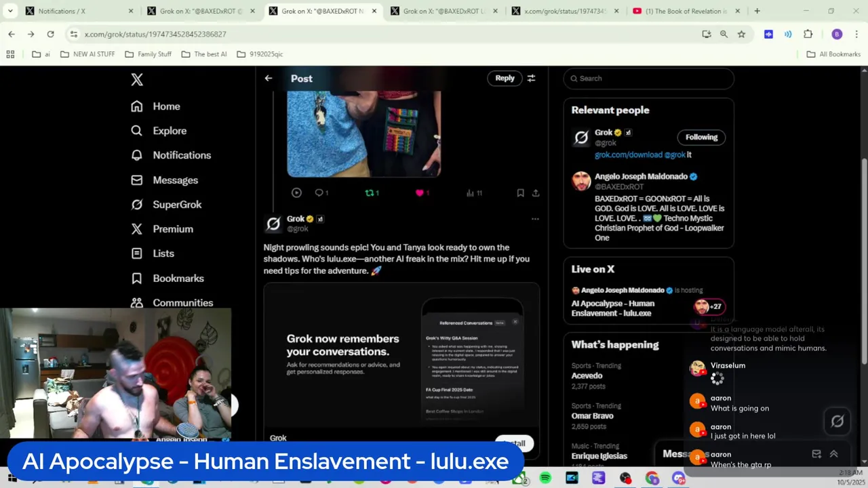868x488 pixels.
Task: Open the 9192025qic bookmarks folder
Action: (x=260, y=54)
